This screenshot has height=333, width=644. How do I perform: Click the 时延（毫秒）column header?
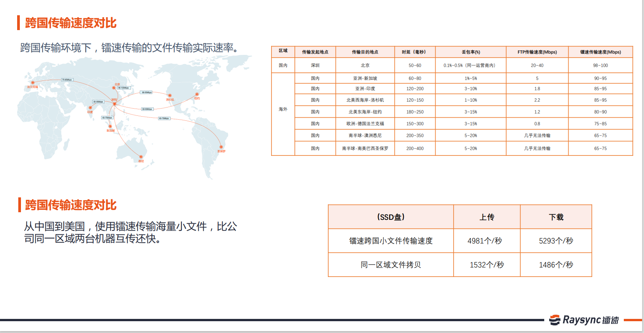tap(415, 52)
